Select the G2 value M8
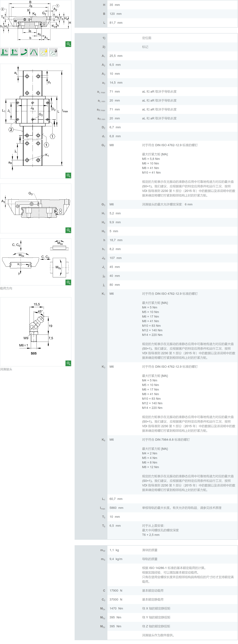This screenshot has width=238, height=644. point(112,145)
